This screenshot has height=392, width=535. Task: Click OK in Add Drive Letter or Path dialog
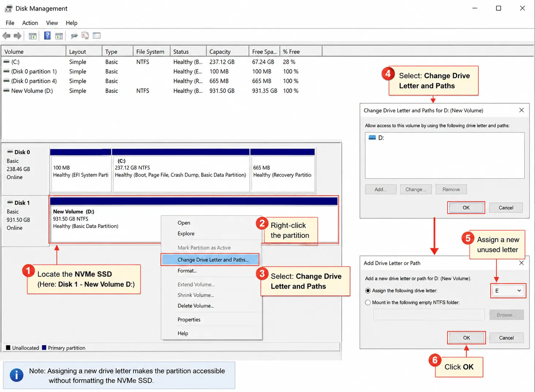466,338
